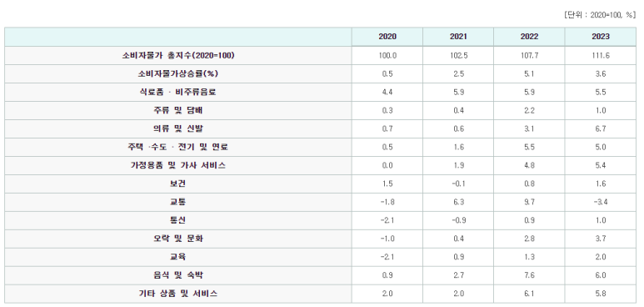Click 음식 및 숙박 value 6.0 for 2023

(601, 275)
